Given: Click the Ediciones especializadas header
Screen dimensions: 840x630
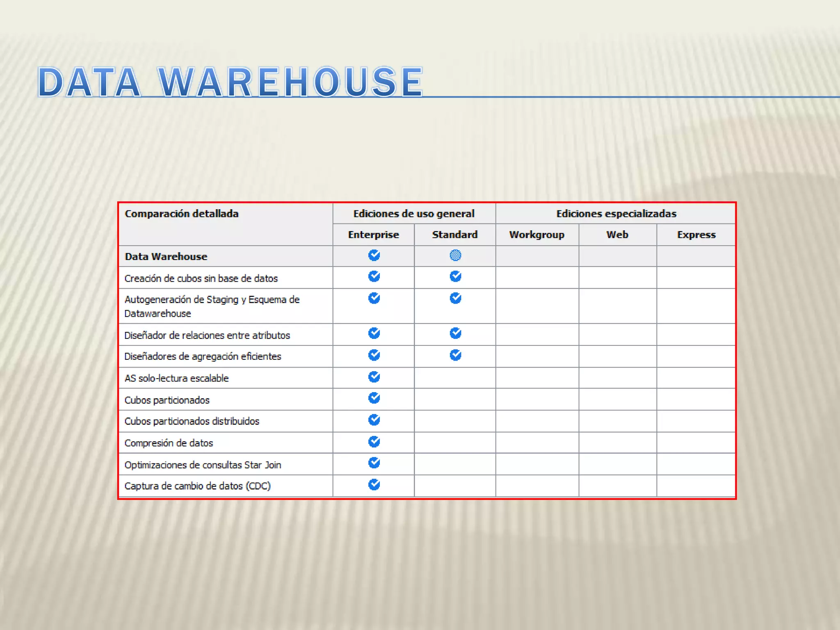Looking at the screenshot, I should point(616,214).
